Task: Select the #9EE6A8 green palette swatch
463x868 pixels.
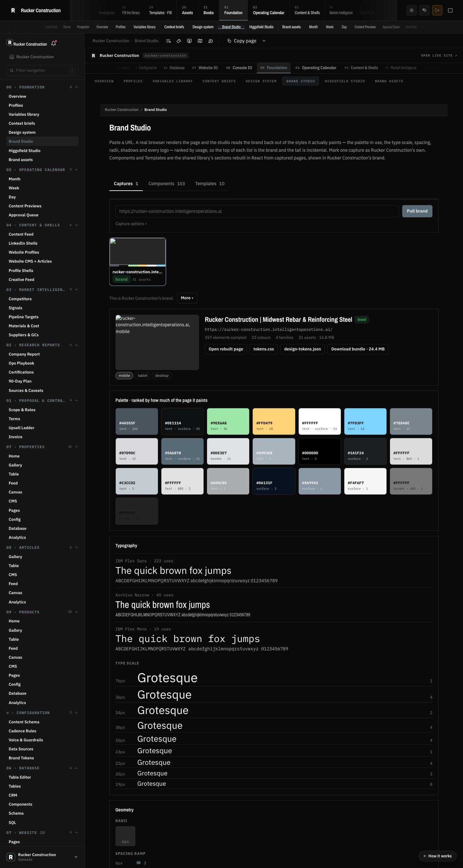Action: (x=228, y=421)
